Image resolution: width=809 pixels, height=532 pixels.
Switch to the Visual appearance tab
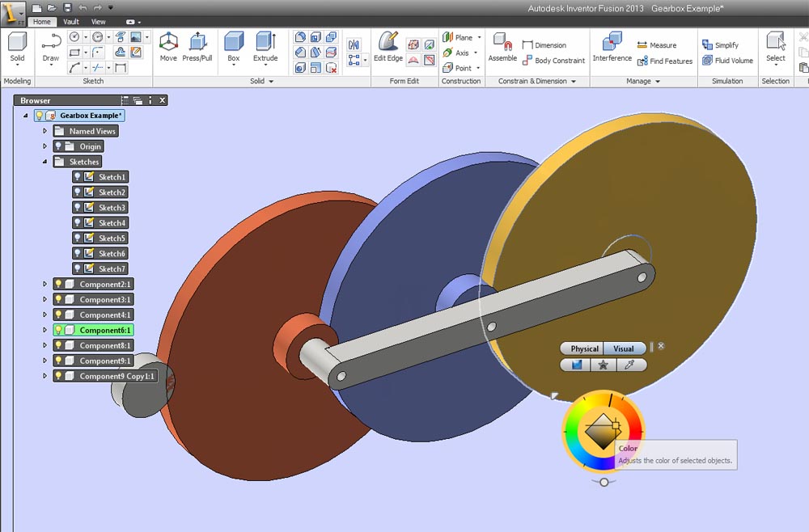click(624, 348)
